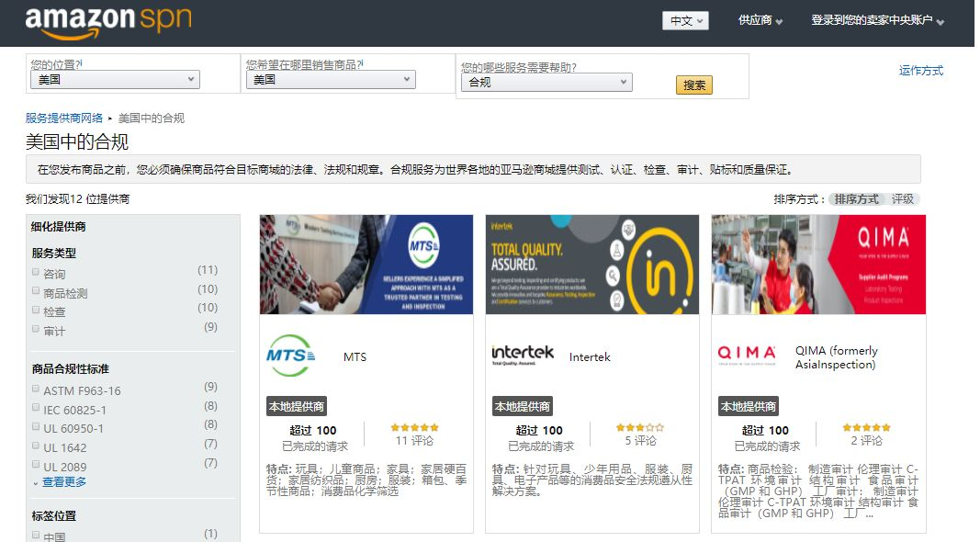
Task: Open QIMA (formerly AsiaInspection) link
Action: [x=836, y=357]
